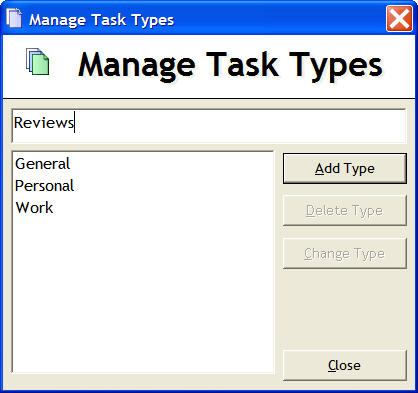
Task: Click the Delete Type button
Action: coord(345,210)
